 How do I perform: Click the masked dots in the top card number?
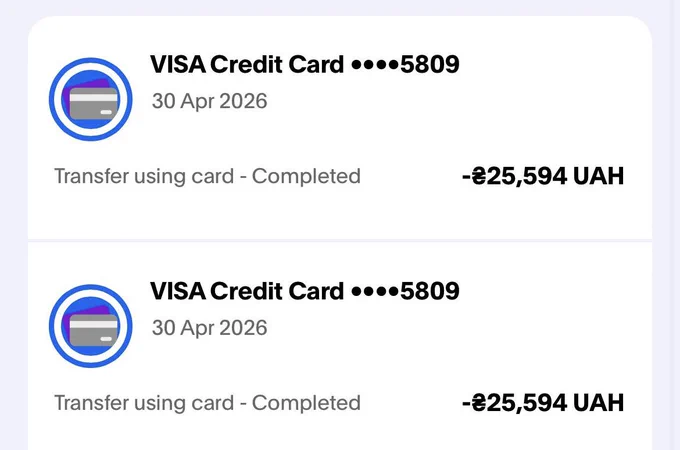coord(375,65)
